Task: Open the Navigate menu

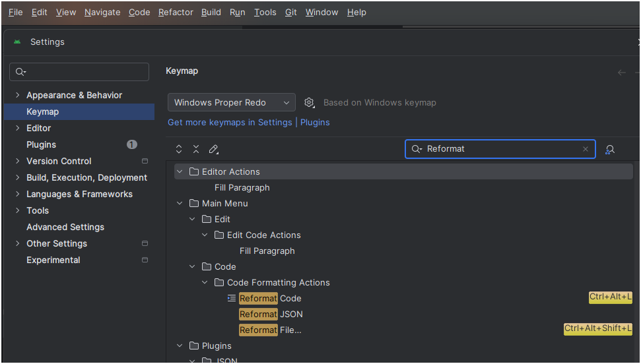Action: point(102,12)
